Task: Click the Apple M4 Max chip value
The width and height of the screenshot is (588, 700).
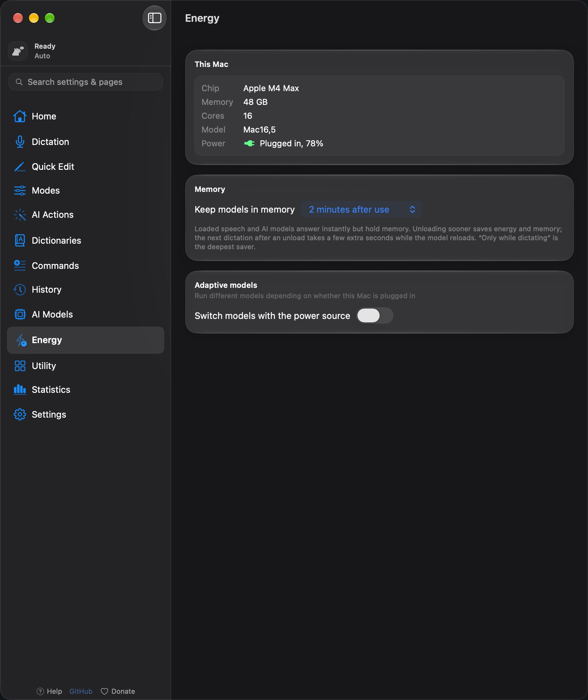Action: 271,88
